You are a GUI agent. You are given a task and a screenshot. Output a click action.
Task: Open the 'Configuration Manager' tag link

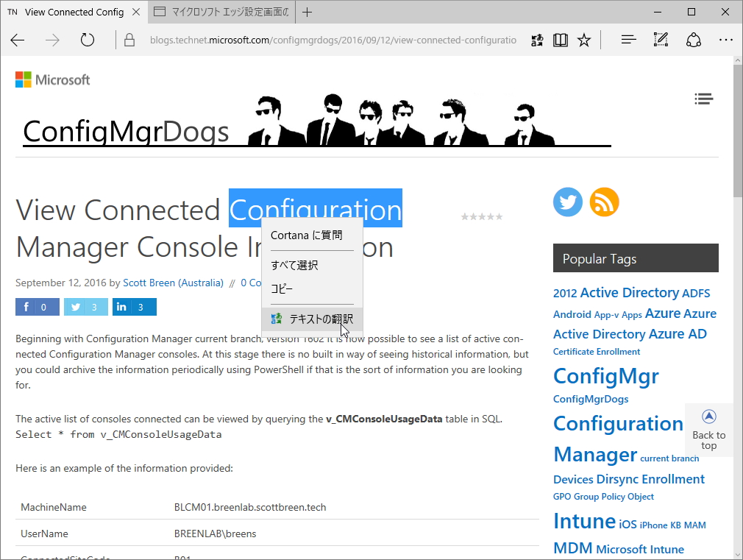(618, 439)
